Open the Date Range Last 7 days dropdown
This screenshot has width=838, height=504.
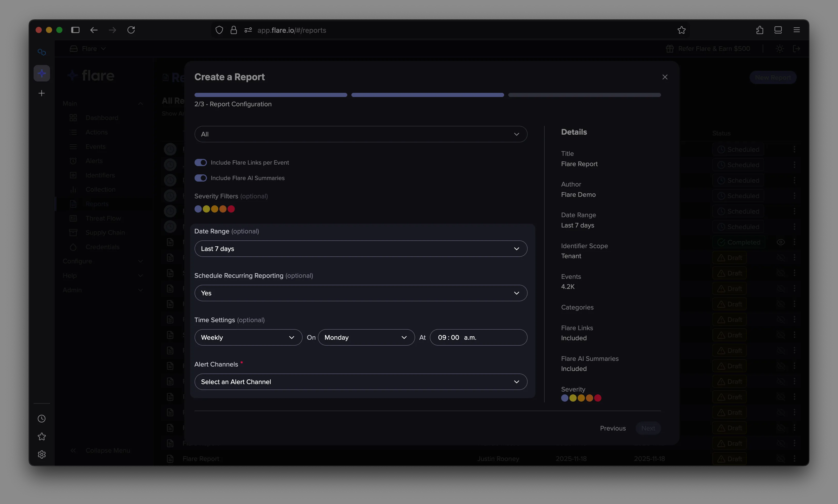[361, 249]
